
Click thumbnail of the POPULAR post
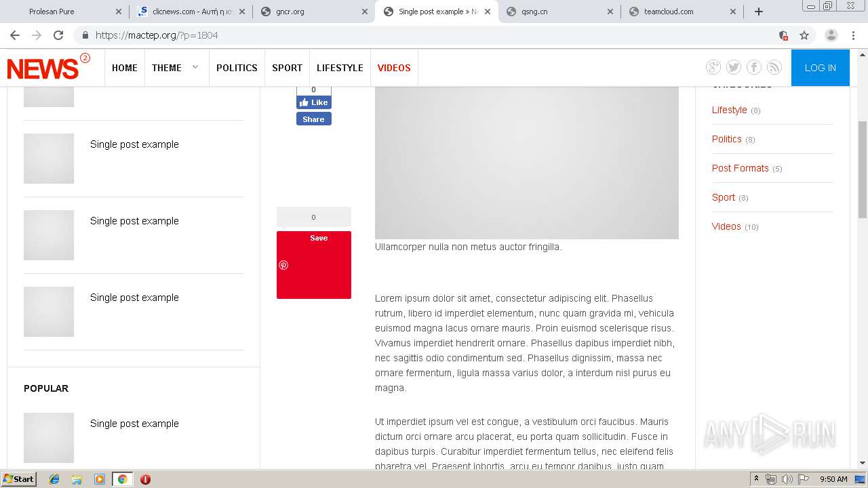point(49,438)
